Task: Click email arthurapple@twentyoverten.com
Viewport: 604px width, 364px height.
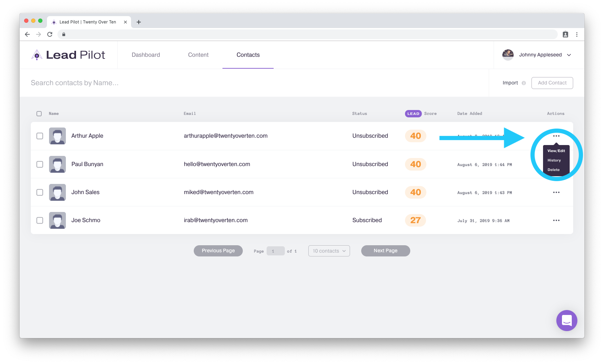Action: [226, 136]
